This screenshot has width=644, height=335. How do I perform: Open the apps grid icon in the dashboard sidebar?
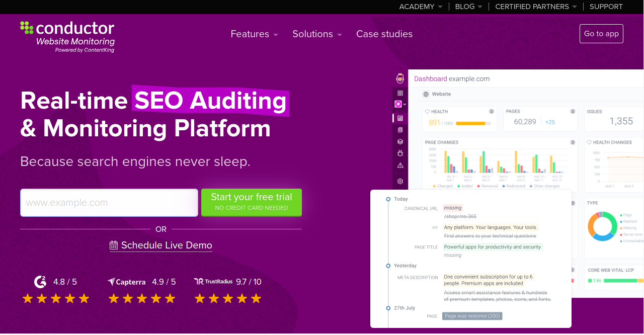(x=399, y=93)
